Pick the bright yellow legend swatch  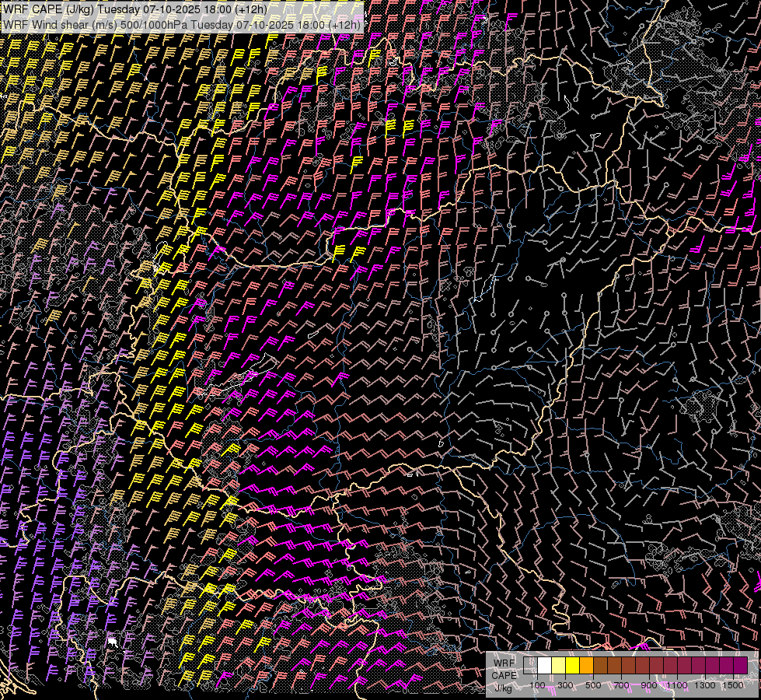click(573, 666)
